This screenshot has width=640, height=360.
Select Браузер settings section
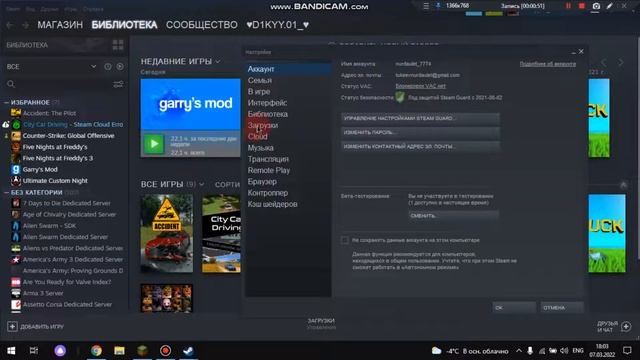tap(288, 181)
